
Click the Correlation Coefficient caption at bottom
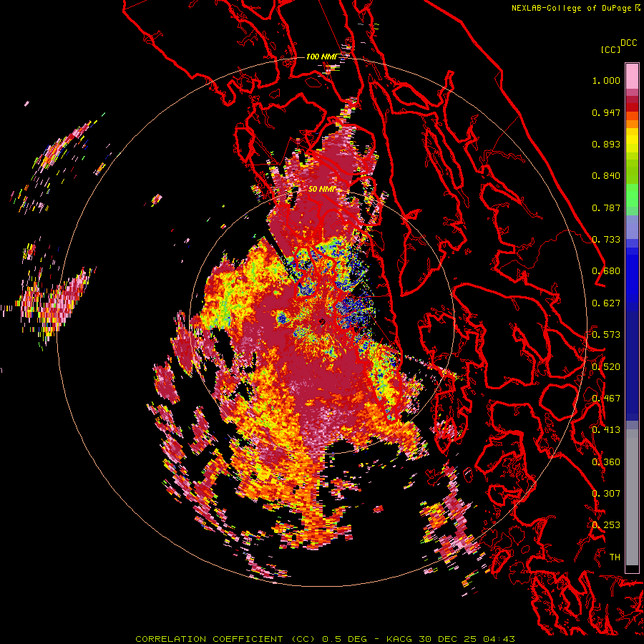[325, 639]
